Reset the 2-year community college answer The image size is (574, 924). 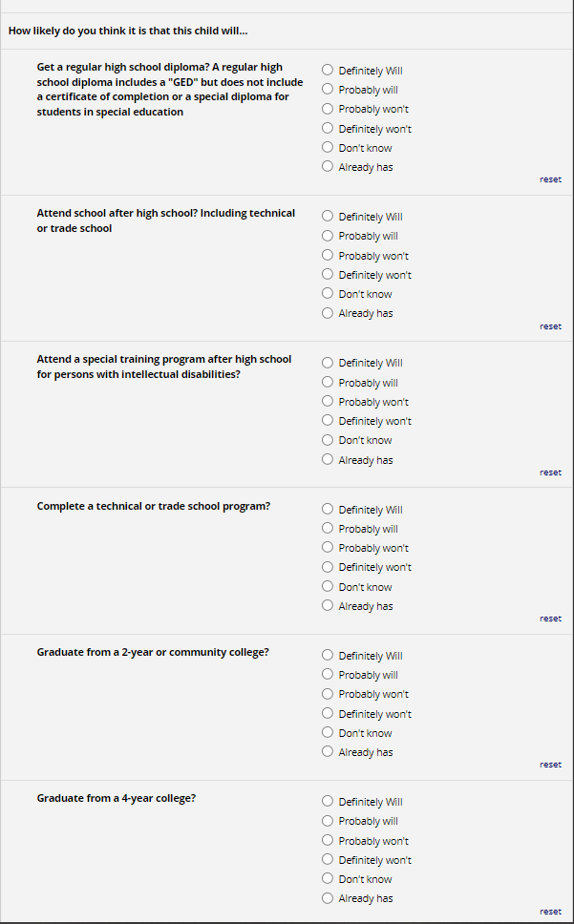point(550,765)
